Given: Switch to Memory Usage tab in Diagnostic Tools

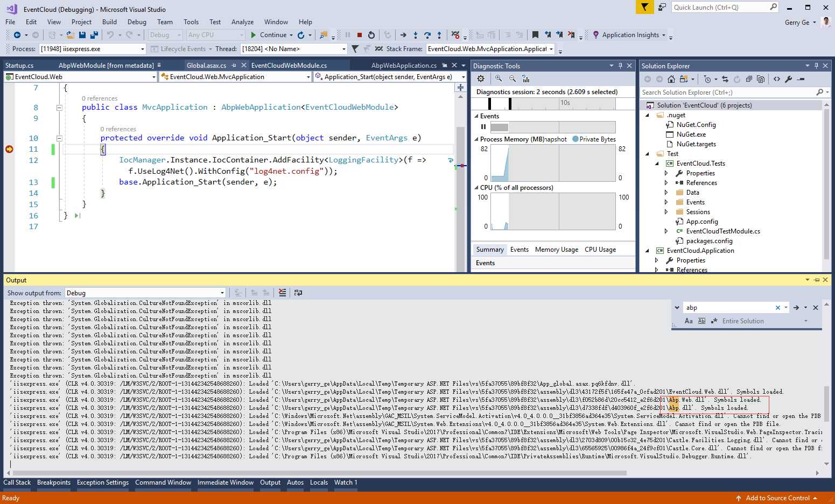Looking at the screenshot, I should 557,250.
